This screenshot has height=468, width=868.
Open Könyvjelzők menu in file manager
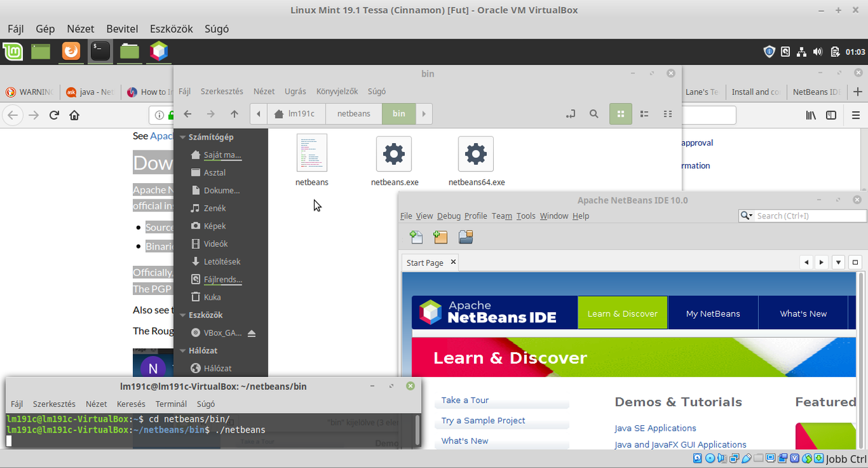point(337,91)
